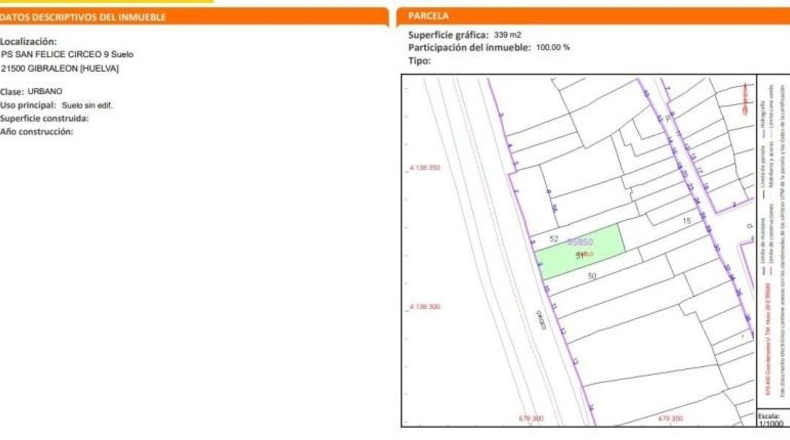Click the 21500 GIBRALEON [HUELVA] line
Image resolution: width=790 pixels, height=440 pixels.
pyautogui.click(x=60, y=69)
